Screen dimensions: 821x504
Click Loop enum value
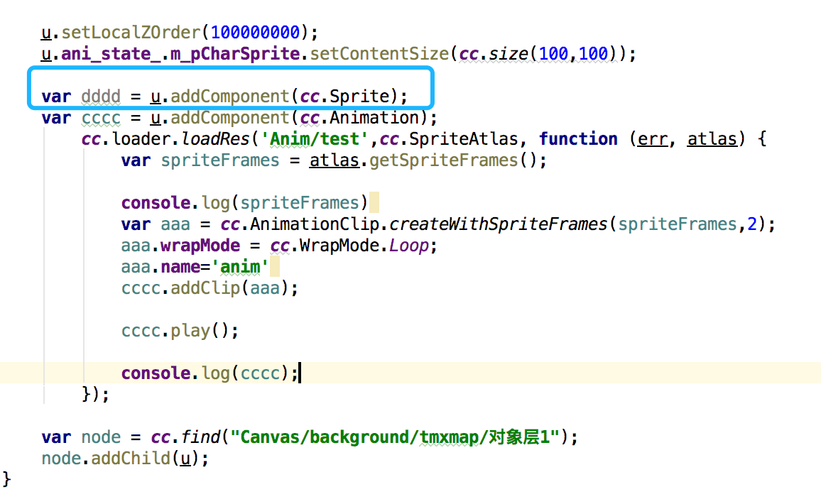[x=409, y=246]
